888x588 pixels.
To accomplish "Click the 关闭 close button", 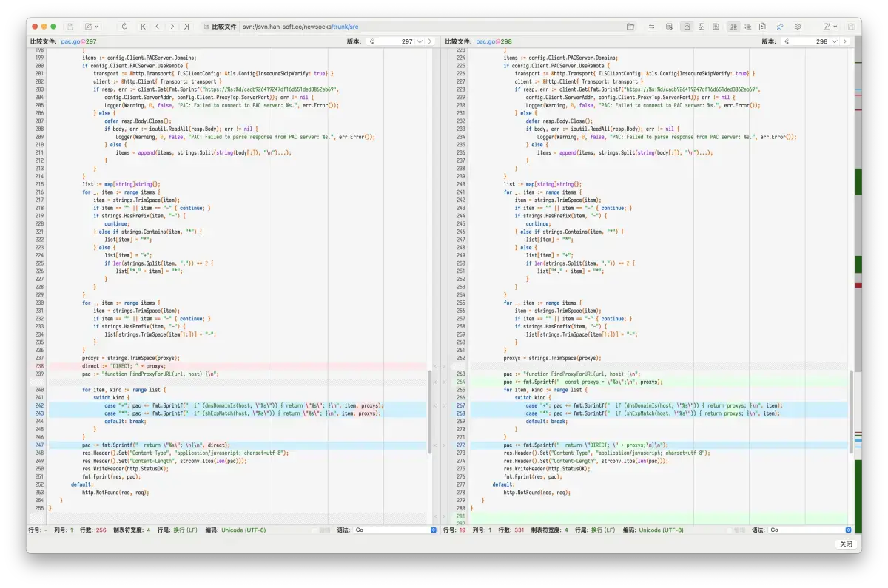I will coord(845,544).
